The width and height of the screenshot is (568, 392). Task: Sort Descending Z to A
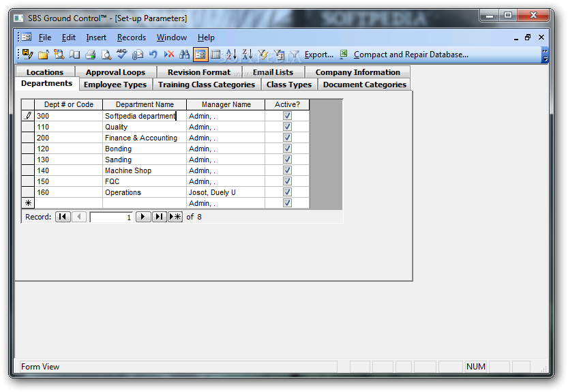click(247, 55)
